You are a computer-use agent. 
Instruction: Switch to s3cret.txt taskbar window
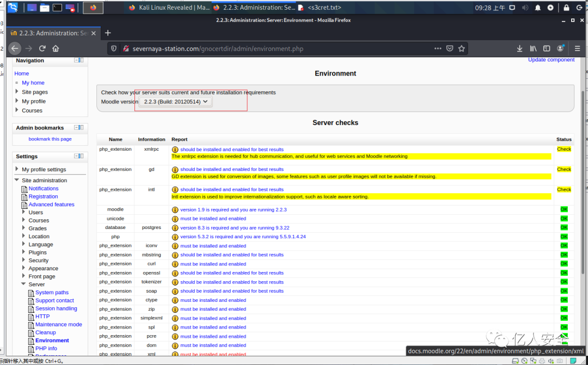click(x=320, y=8)
